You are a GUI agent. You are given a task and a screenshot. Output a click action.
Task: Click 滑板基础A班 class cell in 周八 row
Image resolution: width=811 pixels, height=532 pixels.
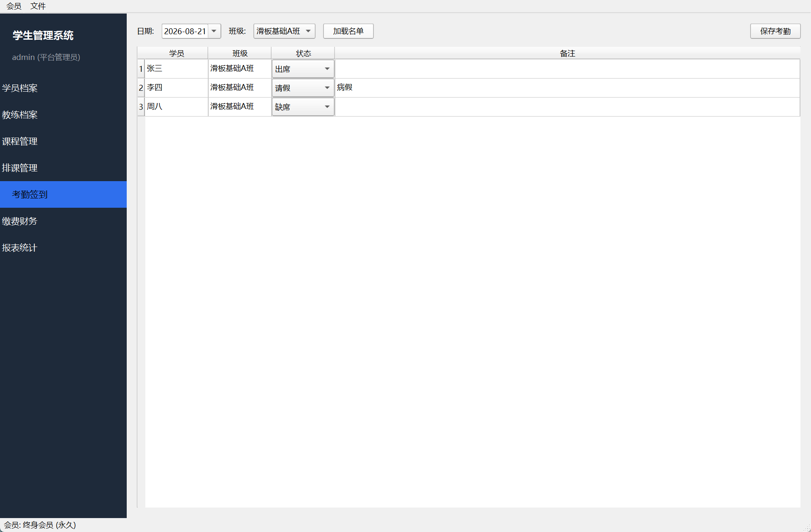click(240, 107)
